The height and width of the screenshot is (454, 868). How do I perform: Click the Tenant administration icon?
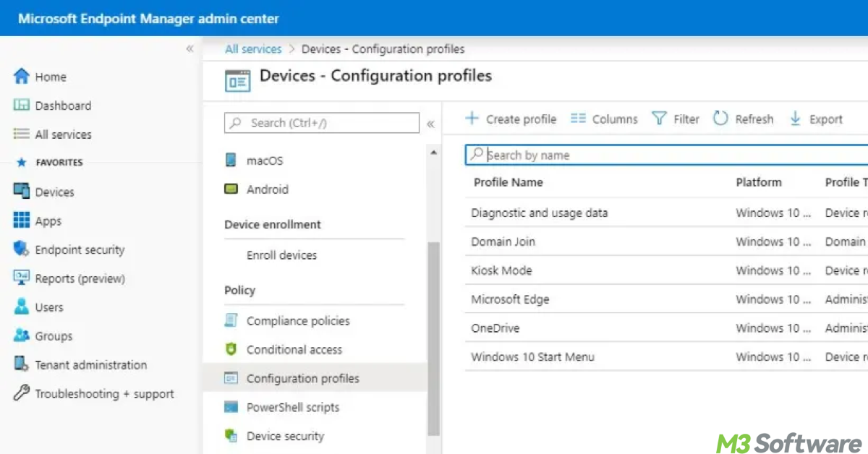pyautogui.click(x=22, y=364)
